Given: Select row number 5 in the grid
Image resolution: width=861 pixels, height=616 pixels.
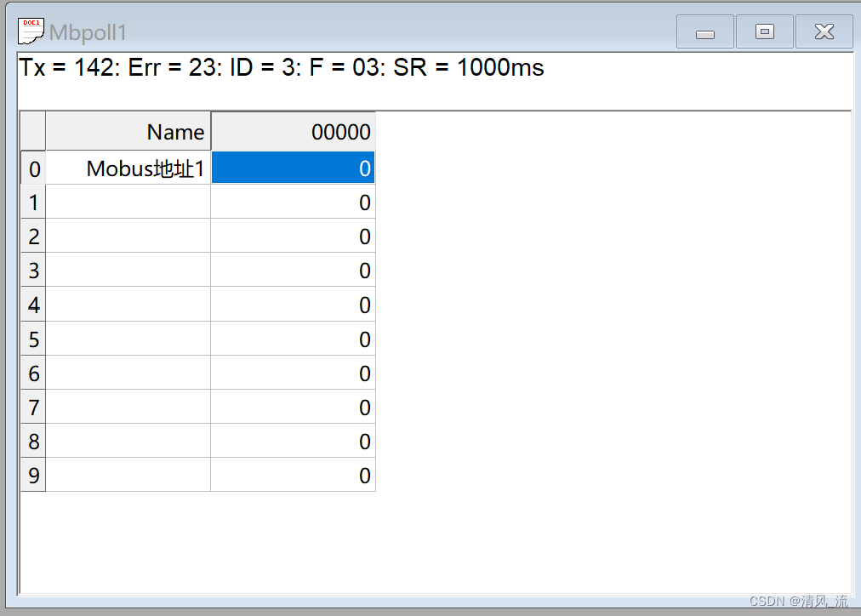Looking at the screenshot, I should (32, 339).
